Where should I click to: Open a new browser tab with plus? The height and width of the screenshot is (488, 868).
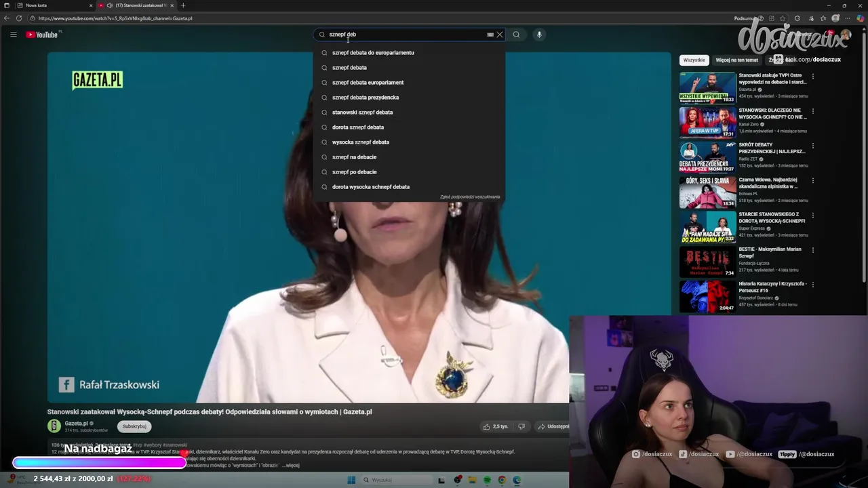tap(183, 5)
